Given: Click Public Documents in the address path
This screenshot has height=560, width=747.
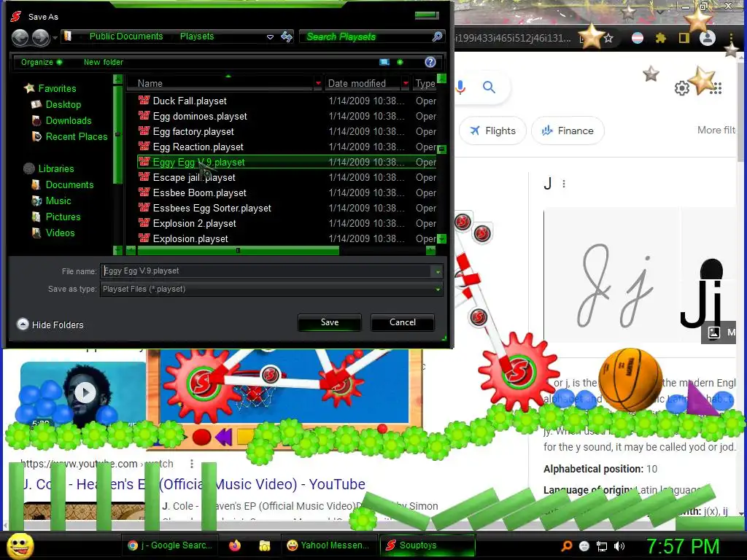Looking at the screenshot, I should pos(126,36).
